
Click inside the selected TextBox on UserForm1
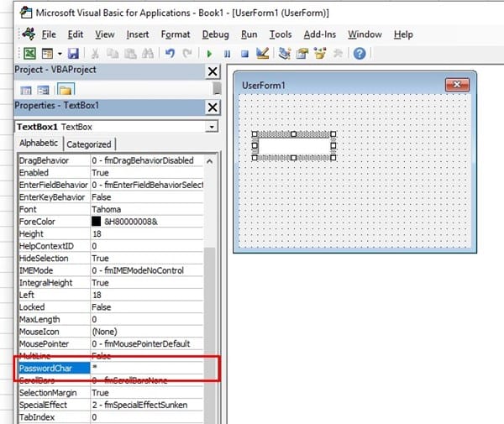294,146
